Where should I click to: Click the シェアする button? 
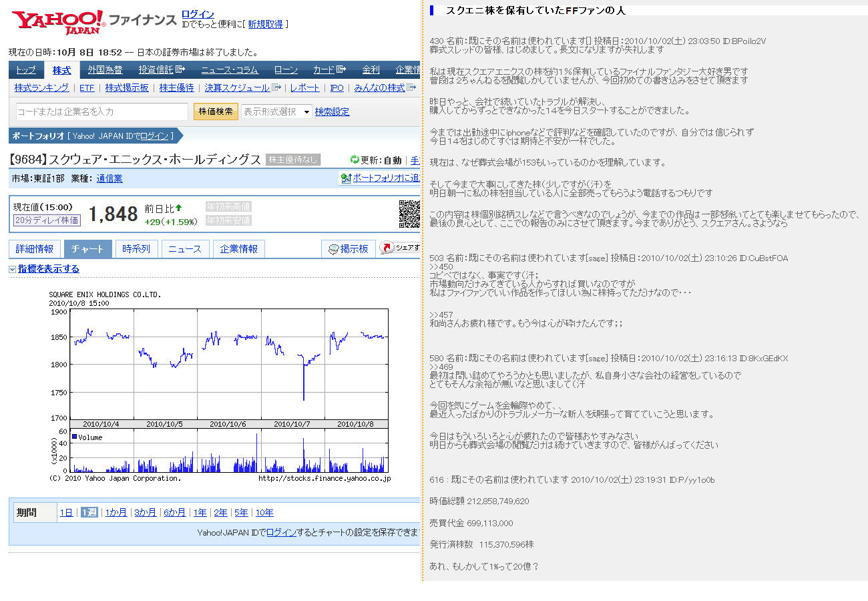[399, 248]
